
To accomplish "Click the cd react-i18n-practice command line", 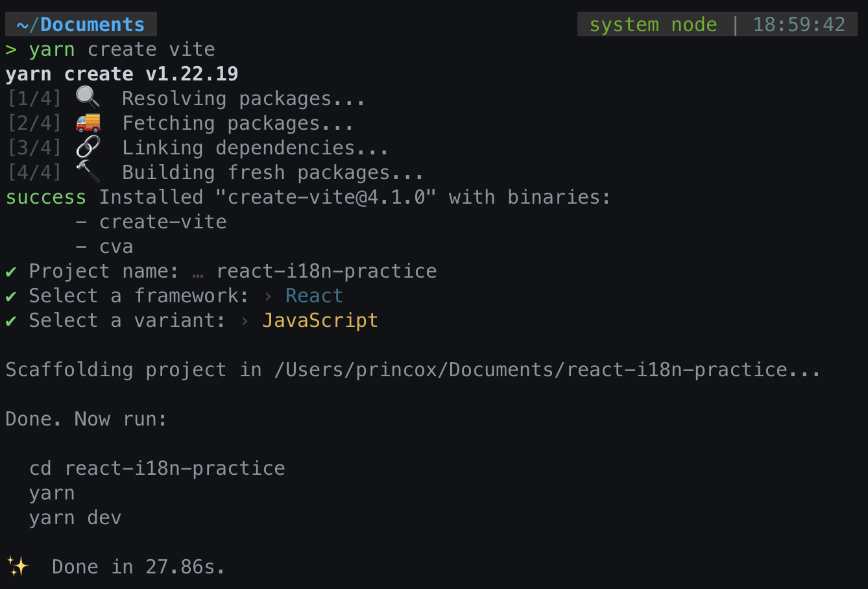I will [157, 468].
